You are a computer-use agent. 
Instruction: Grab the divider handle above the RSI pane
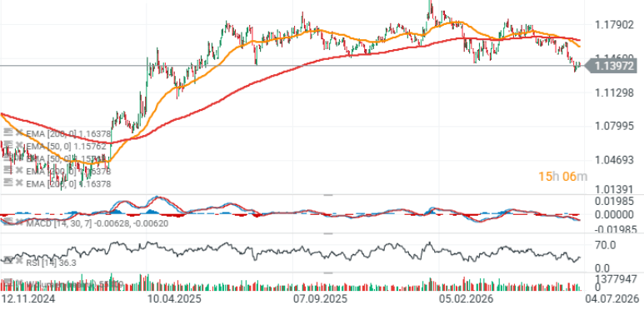click(328, 233)
